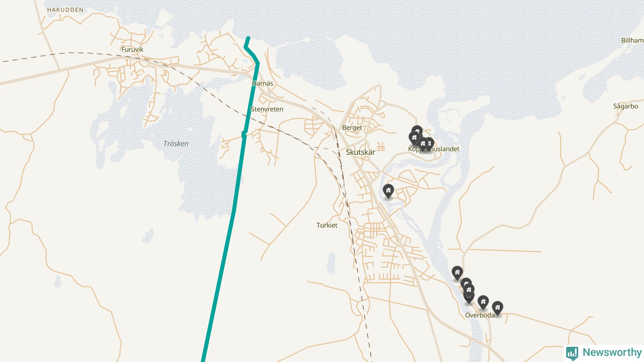Click the Furuvik place label

tap(132, 49)
